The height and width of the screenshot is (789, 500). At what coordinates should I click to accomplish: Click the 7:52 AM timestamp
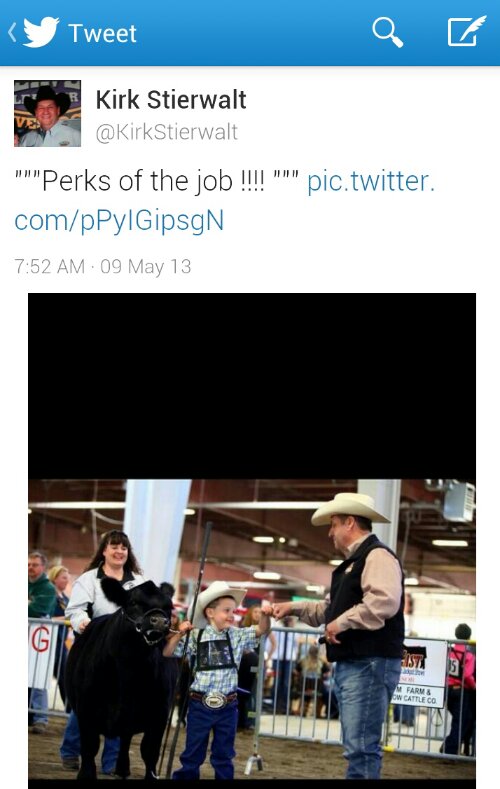[49, 266]
